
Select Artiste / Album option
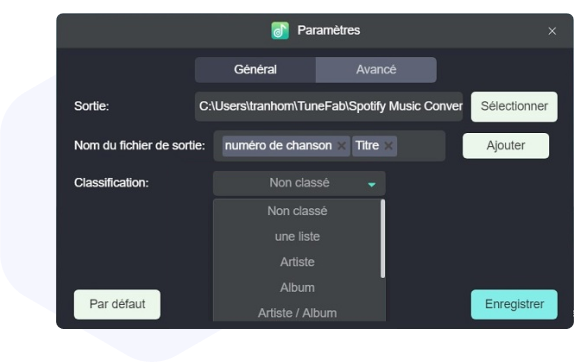(x=297, y=313)
